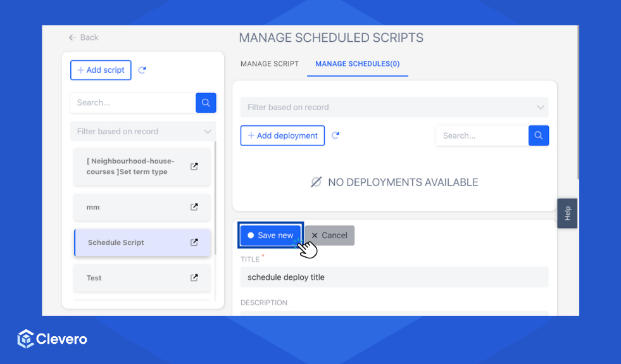This screenshot has width=621, height=364.
Task: Select the Schedule Script row
Action: (142, 242)
